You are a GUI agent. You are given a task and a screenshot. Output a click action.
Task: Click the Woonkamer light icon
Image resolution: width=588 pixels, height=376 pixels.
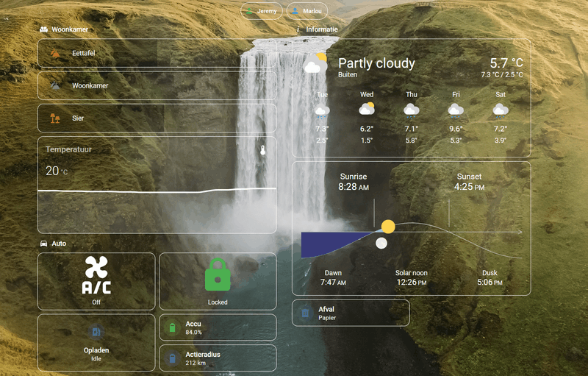click(x=55, y=85)
